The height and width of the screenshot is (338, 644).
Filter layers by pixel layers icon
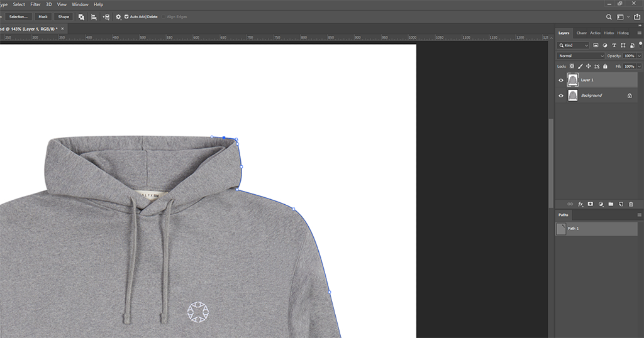[x=596, y=45]
